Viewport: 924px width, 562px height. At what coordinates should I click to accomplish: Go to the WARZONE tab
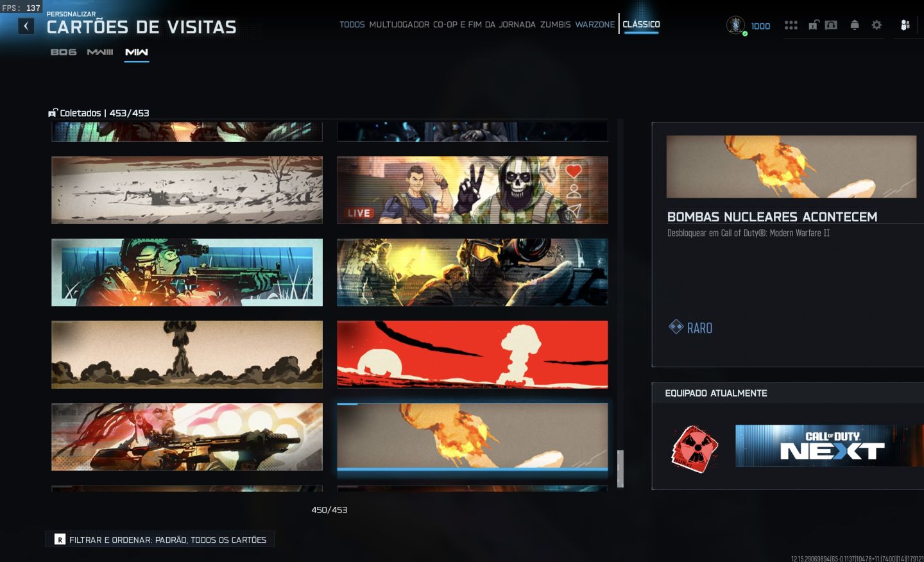[595, 24]
